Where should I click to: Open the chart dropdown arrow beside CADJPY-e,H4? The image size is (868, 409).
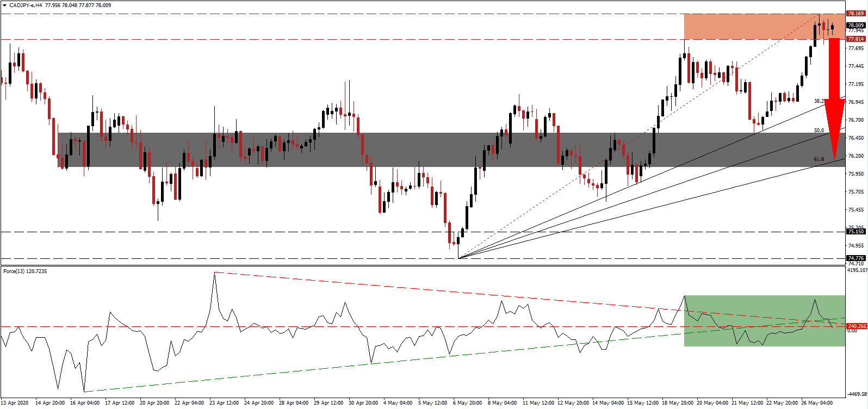coord(4,5)
